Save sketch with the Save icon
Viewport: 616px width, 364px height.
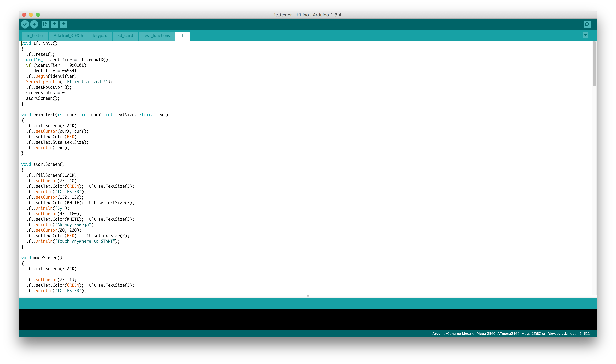tap(64, 24)
